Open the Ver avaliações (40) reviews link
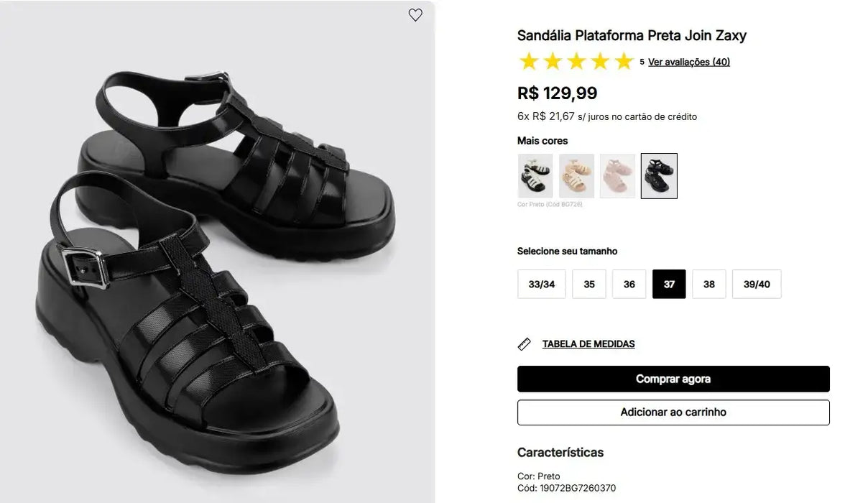 pos(689,63)
